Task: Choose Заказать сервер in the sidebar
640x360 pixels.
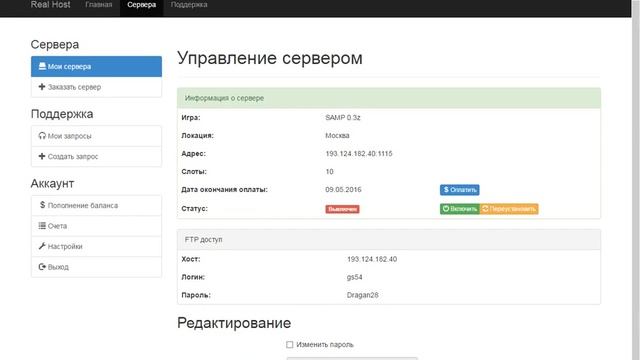Action: tap(96, 87)
